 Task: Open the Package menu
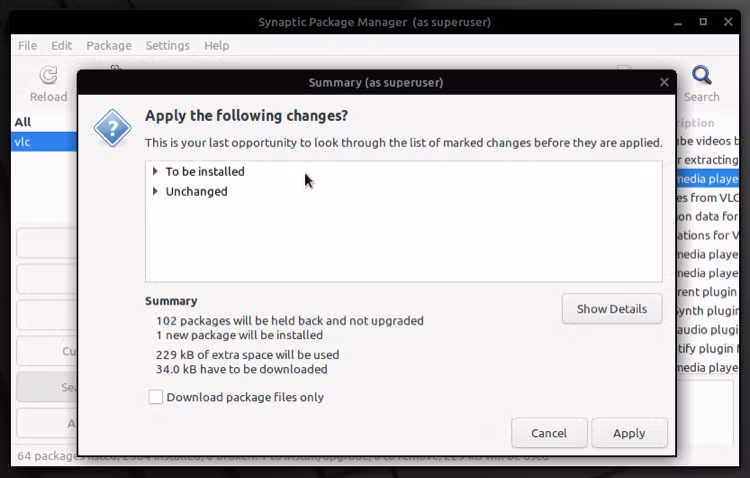[x=109, y=45]
